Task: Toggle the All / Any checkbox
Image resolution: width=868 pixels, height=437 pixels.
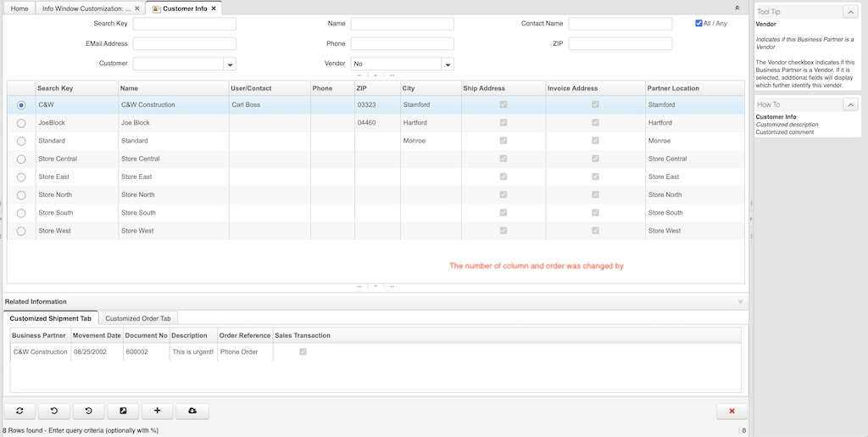Action: [698, 23]
